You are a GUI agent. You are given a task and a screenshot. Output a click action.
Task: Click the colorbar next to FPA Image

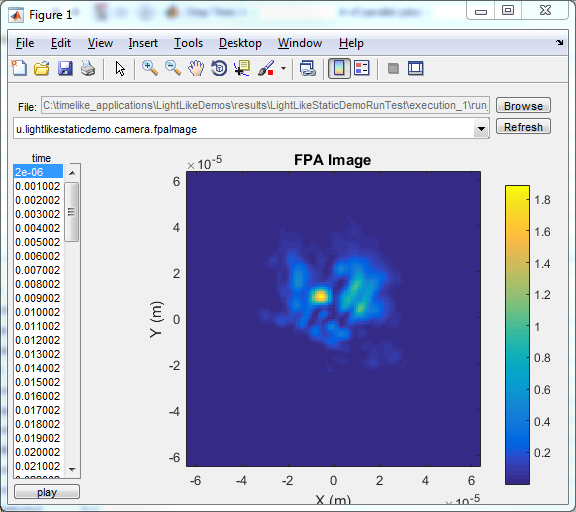[517, 335]
